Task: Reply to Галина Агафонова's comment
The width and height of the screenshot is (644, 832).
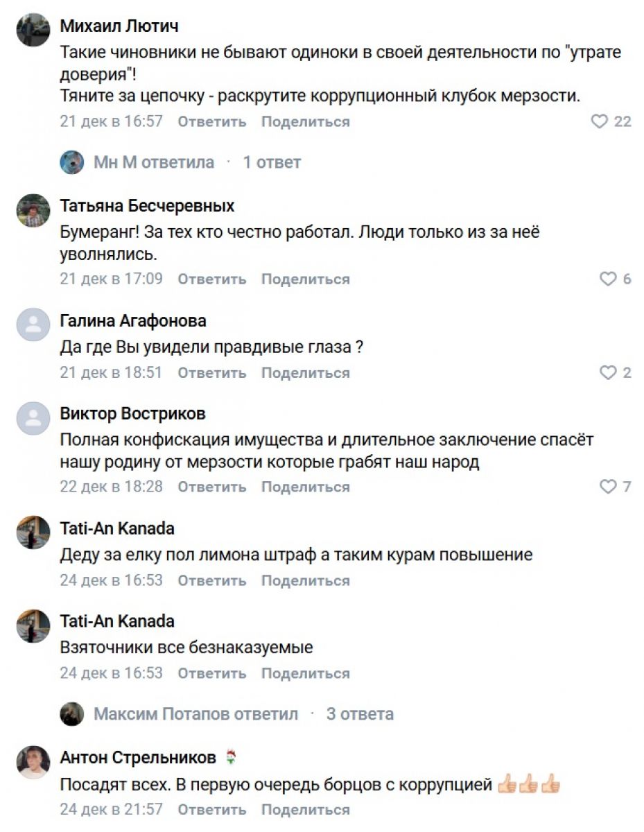Action: (x=211, y=373)
